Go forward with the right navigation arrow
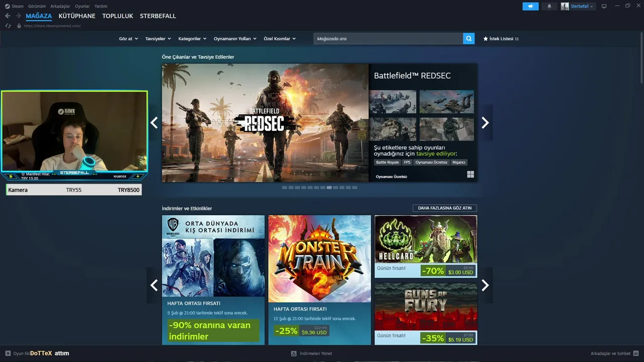This screenshot has height=362, width=644. 18,16
